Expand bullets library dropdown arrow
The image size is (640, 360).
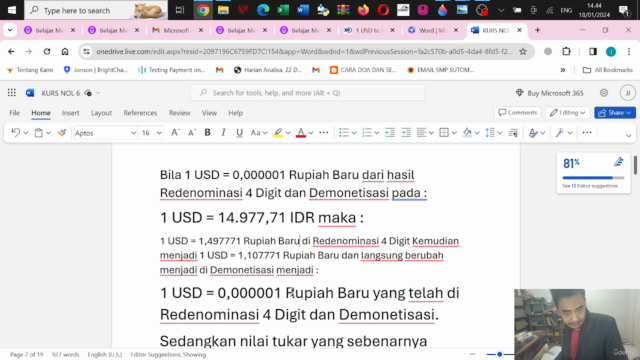pos(354,133)
